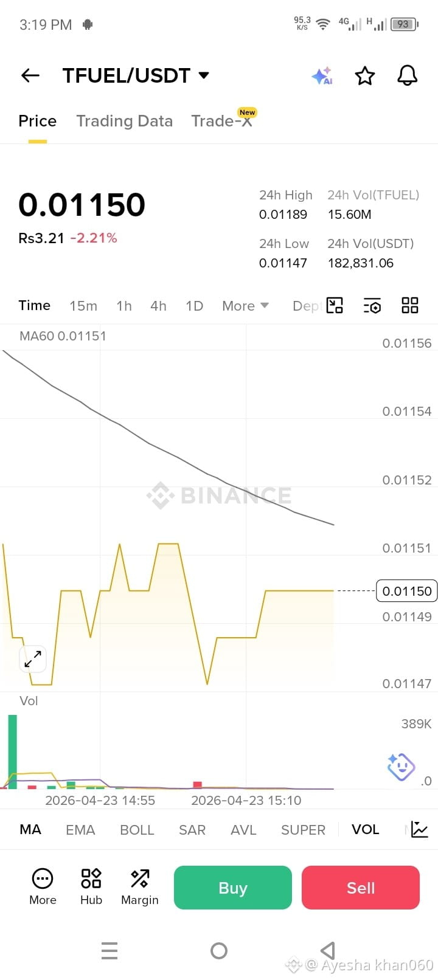This screenshot has height=980, width=438.
Task: Open the AI sparkle assistant icon
Action: click(x=322, y=76)
